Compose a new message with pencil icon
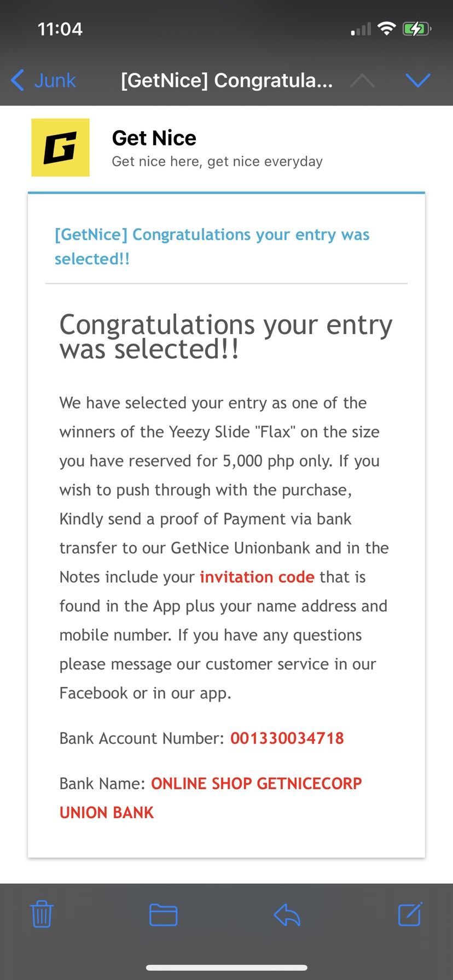Image resolution: width=453 pixels, height=980 pixels. pos(410,914)
